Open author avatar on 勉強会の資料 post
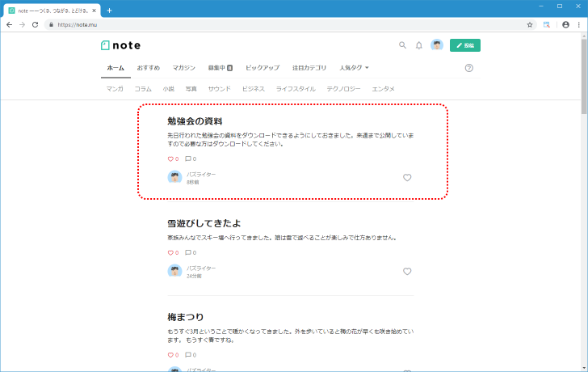Viewport: 588px width, 372px height. click(174, 177)
